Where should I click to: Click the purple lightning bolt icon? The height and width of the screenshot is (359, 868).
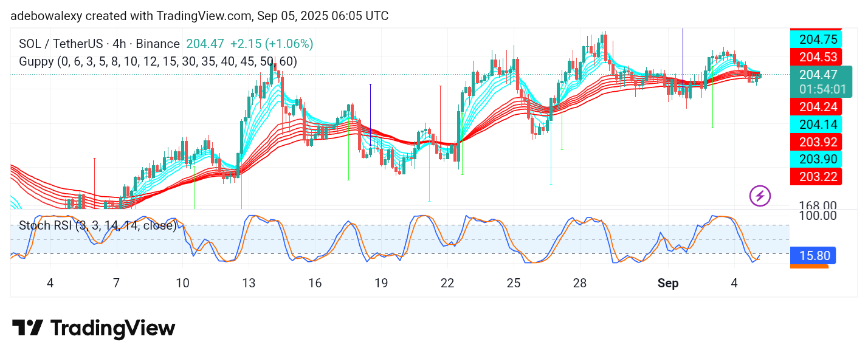[x=760, y=196]
